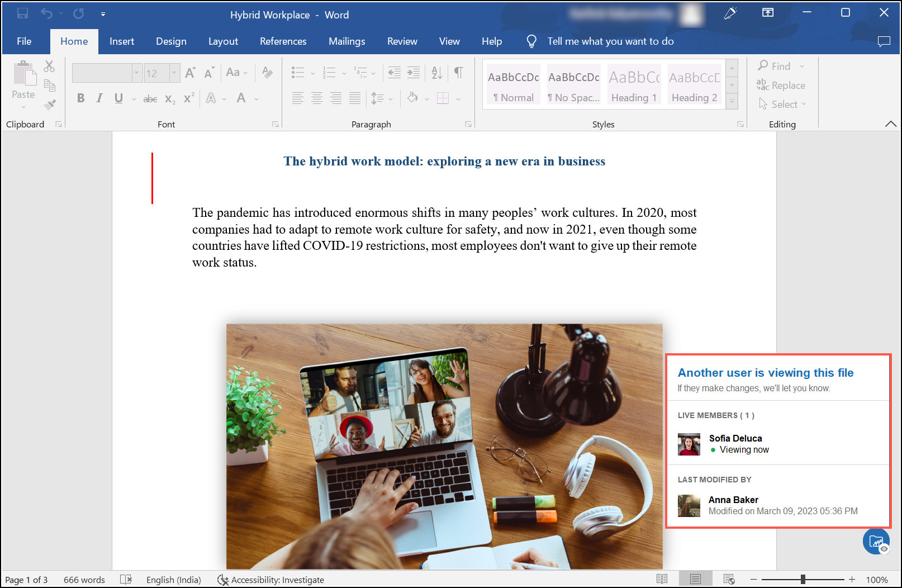Open Customize Quick Access Toolbar arrow

[x=103, y=14]
